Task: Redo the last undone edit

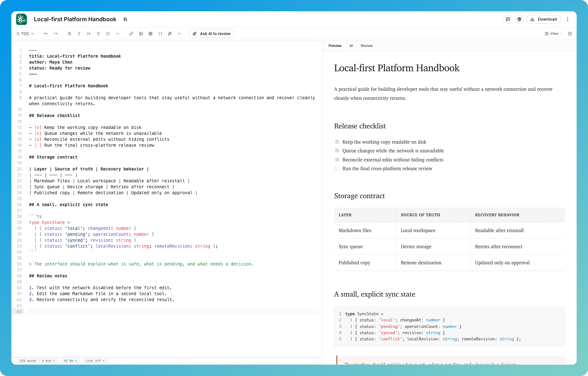Action: (56, 34)
